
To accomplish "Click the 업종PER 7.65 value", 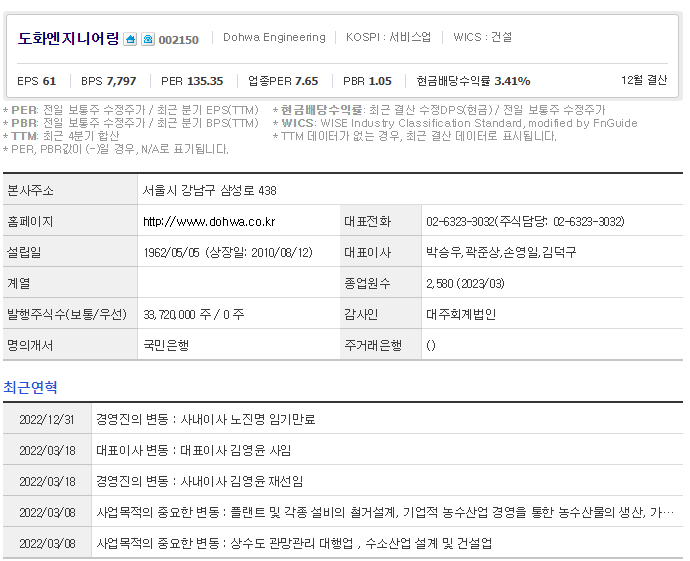I will (283, 81).
